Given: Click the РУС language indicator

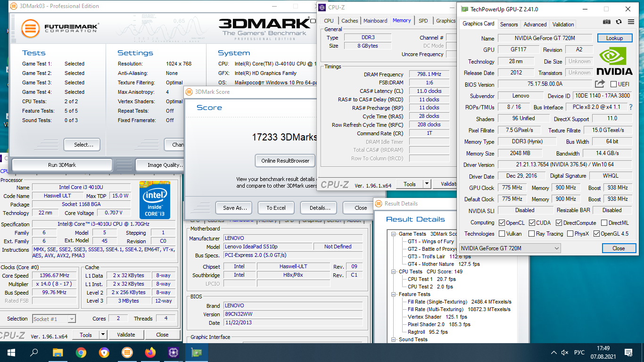Looking at the screenshot, I should tap(579, 353).
